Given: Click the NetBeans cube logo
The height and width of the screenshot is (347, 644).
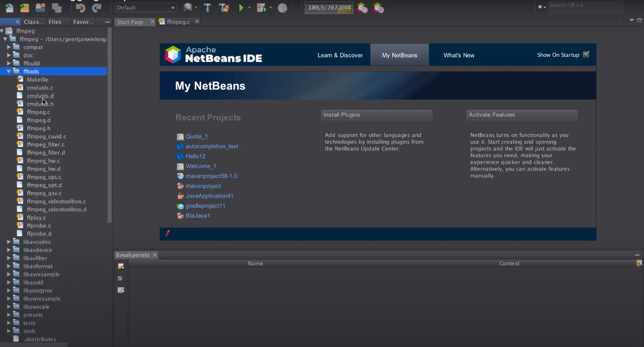Looking at the screenshot, I should (173, 54).
